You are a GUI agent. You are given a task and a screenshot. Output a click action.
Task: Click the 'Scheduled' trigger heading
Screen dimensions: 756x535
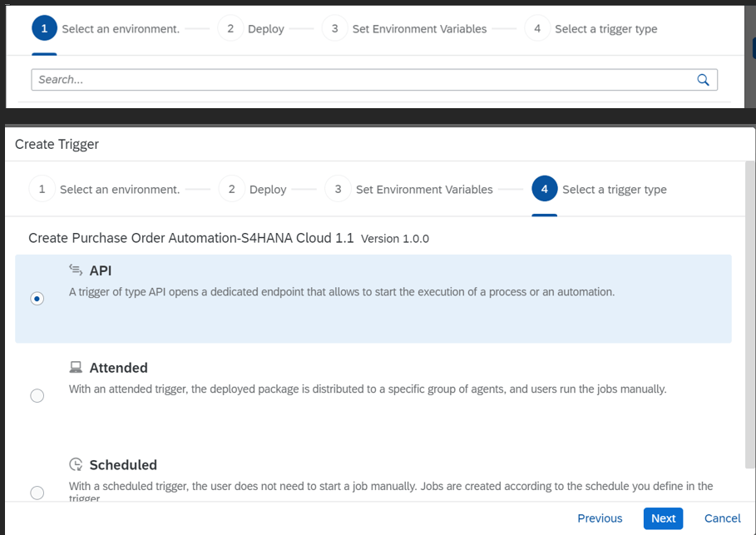(123, 464)
